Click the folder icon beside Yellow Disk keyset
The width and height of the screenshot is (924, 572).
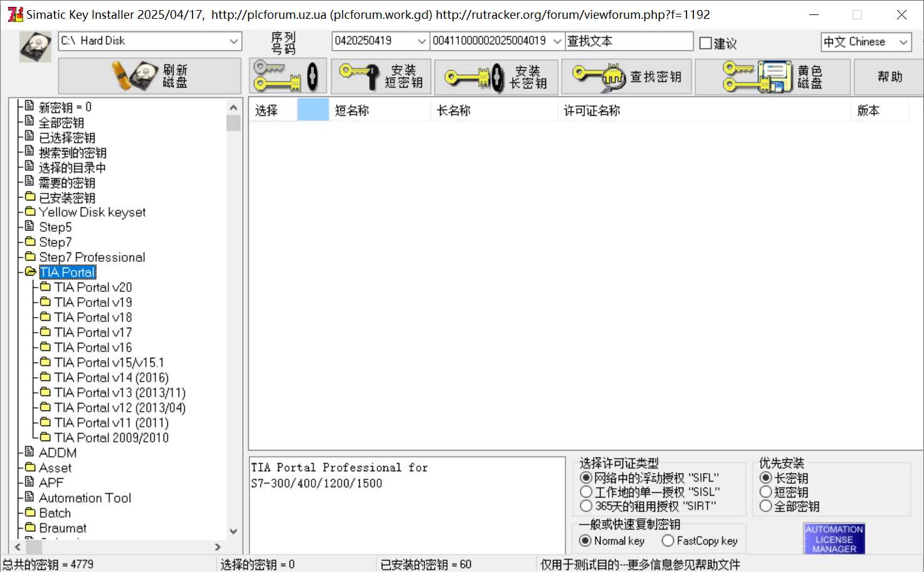[29, 211]
